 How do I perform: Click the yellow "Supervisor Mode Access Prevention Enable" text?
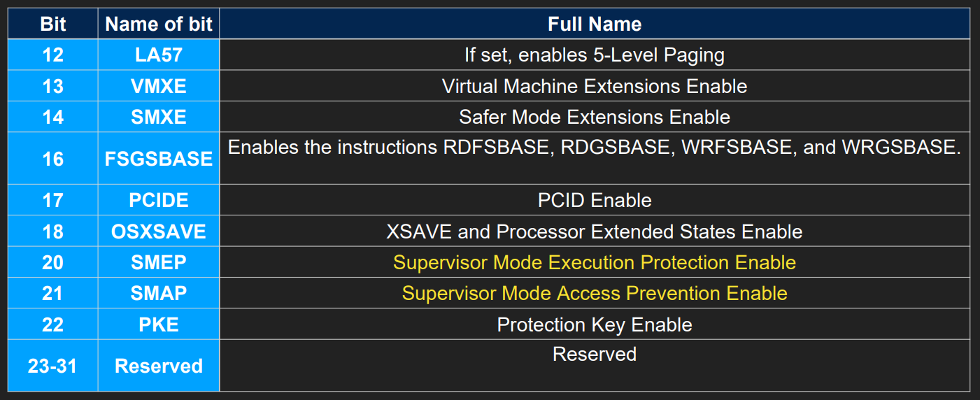(595, 293)
